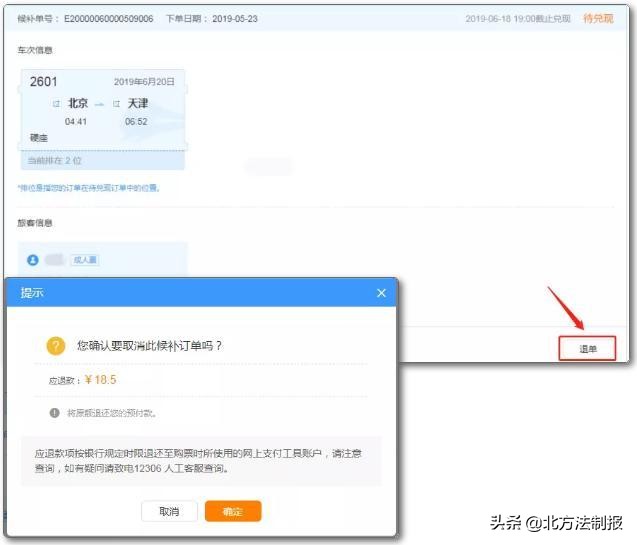Viewport: 637px width, 545px height.
Task: Confirm cancellation with 确定 button
Action: [233, 511]
